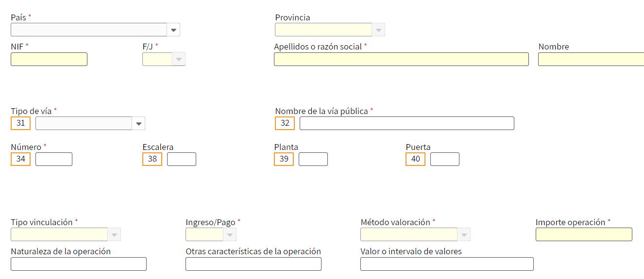Screen dimensions: 644x279
Task: Click the NIF input field
Action: pos(49,59)
